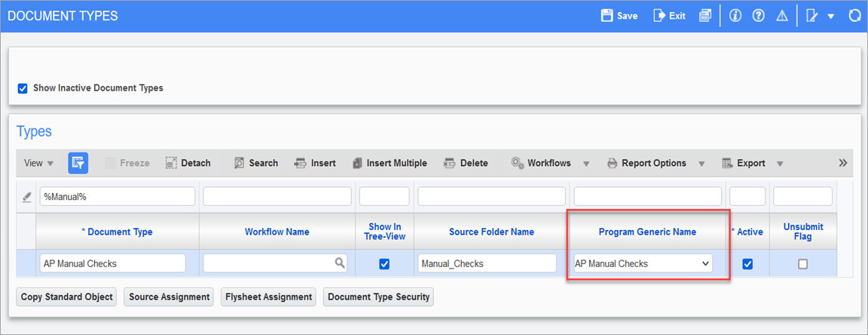Open the help question mark icon

(x=759, y=16)
